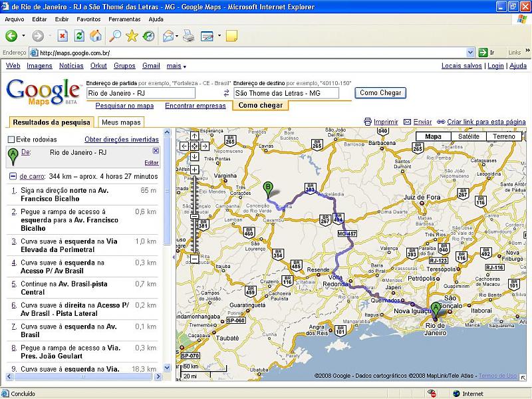The width and height of the screenshot is (532, 399).
Task: Open the Mail envelope toolbar icon
Action: (168, 36)
